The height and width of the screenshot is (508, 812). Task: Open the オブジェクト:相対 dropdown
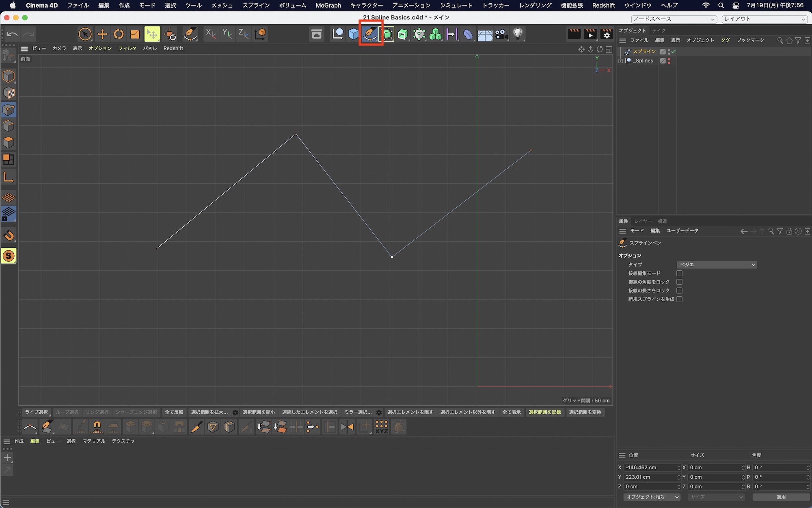652,497
